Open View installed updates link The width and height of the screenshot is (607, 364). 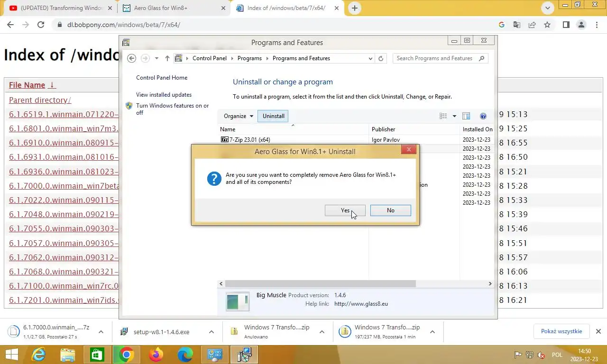click(x=164, y=95)
